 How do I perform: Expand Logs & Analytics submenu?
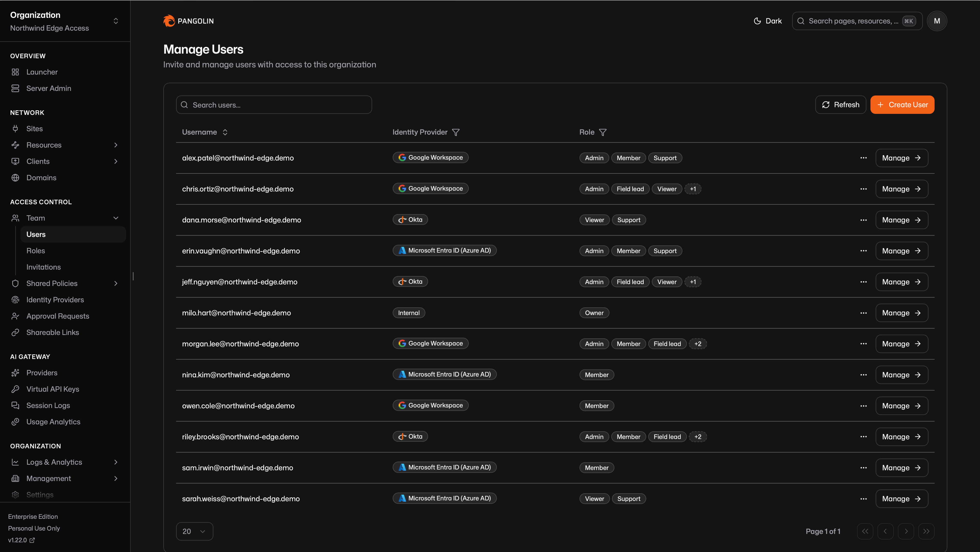pos(116,462)
